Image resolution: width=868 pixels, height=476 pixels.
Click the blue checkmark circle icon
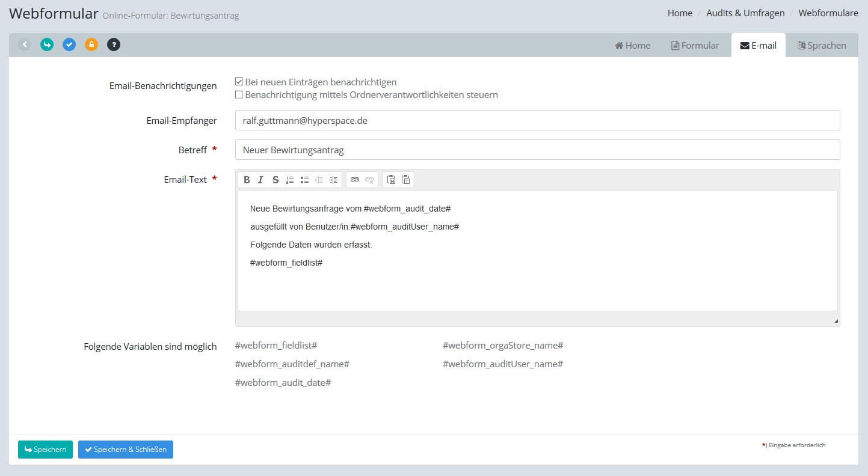tap(69, 44)
